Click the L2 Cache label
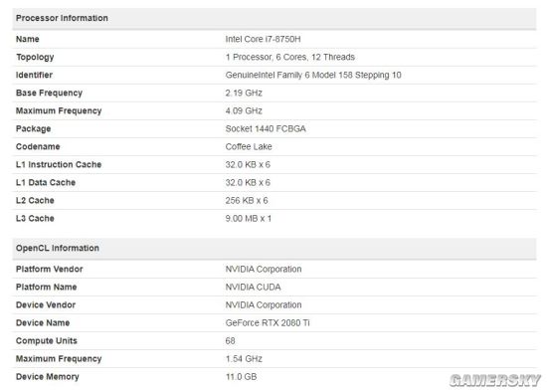This screenshot has width=547, height=392. point(35,201)
